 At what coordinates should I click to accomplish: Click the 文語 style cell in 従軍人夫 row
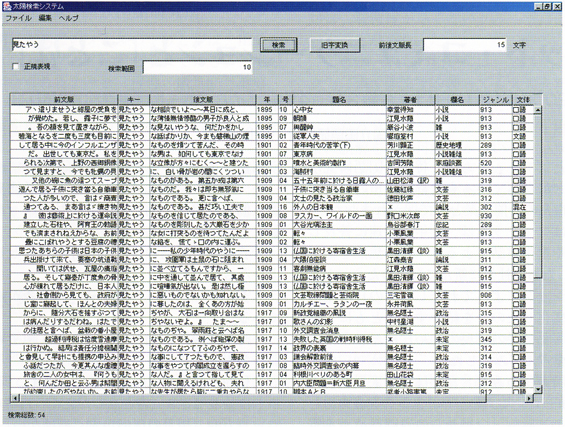pyautogui.click(x=523, y=136)
